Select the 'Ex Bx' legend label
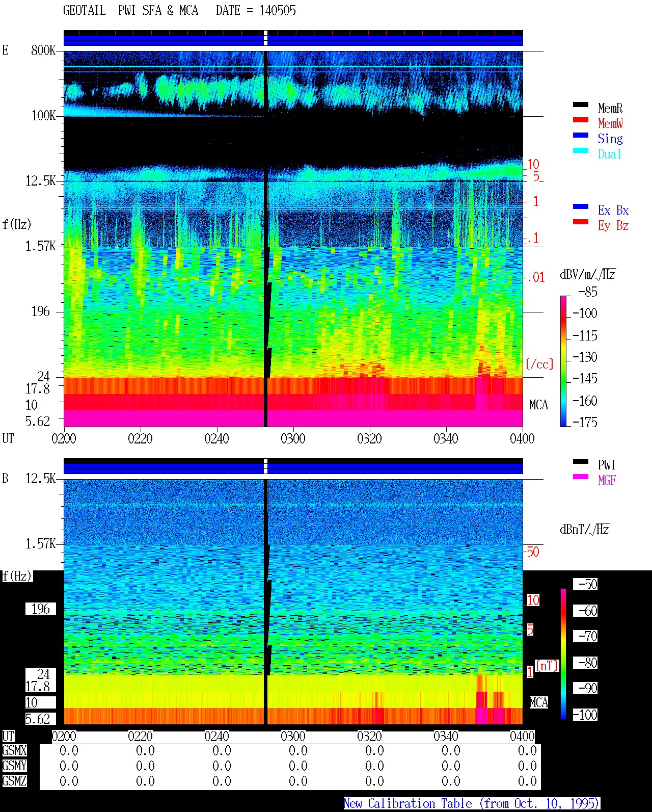This screenshot has width=652, height=812. pyautogui.click(x=613, y=210)
